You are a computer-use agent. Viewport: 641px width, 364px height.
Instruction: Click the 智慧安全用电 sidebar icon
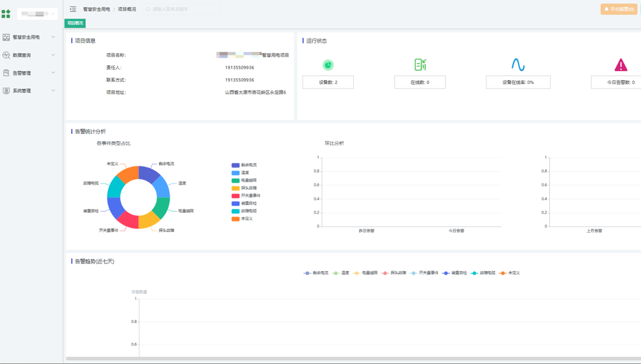(6, 37)
